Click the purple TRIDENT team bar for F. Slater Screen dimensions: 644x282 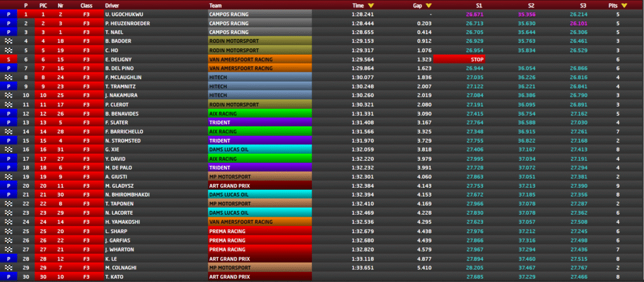pyautogui.click(x=260, y=122)
